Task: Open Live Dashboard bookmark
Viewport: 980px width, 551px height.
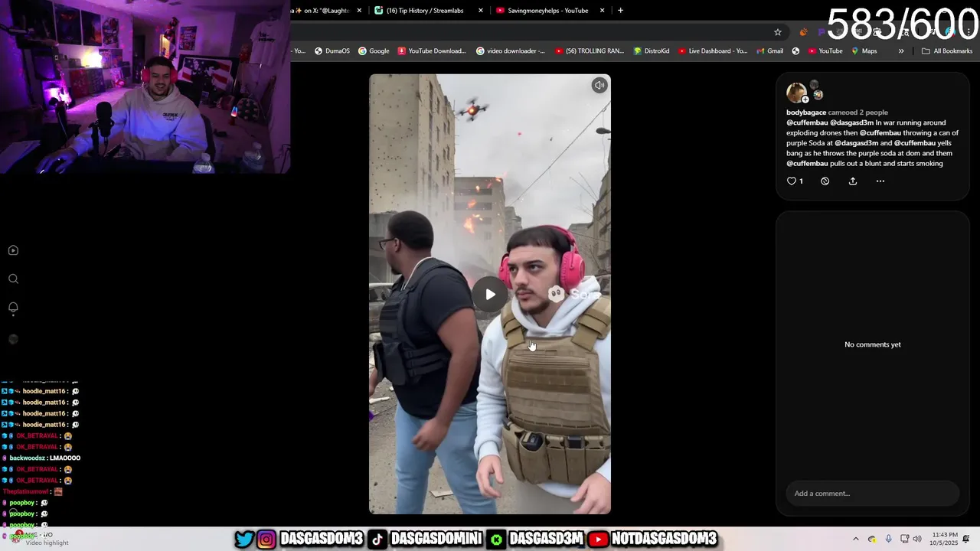Action: point(713,51)
